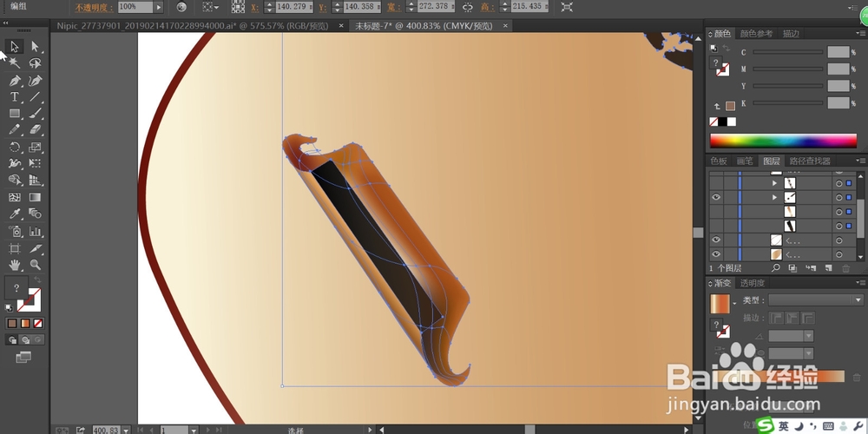Open the artboard number dropdown
The width and height of the screenshot is (868, 434).
194,430
